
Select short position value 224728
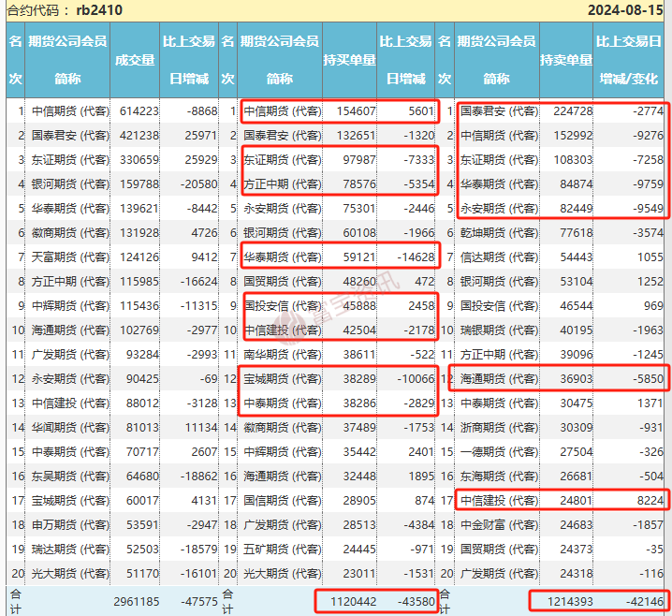[x=573, y=111]
